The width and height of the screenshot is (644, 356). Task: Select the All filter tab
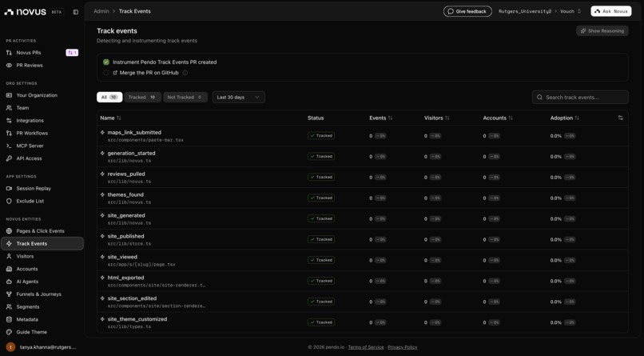coord(109,98)
